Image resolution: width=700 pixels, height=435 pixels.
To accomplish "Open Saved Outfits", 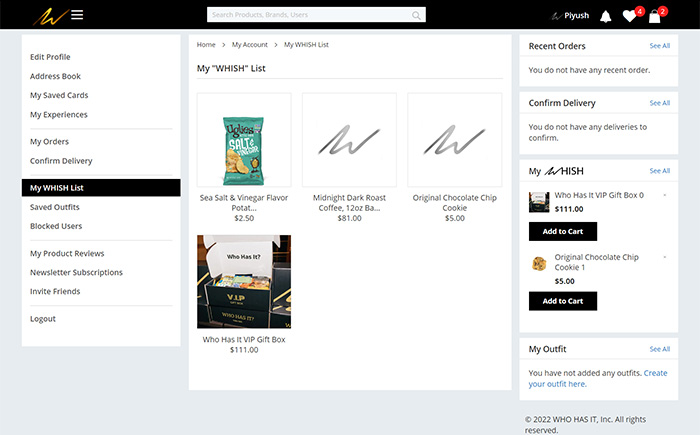I will [54, 207].
